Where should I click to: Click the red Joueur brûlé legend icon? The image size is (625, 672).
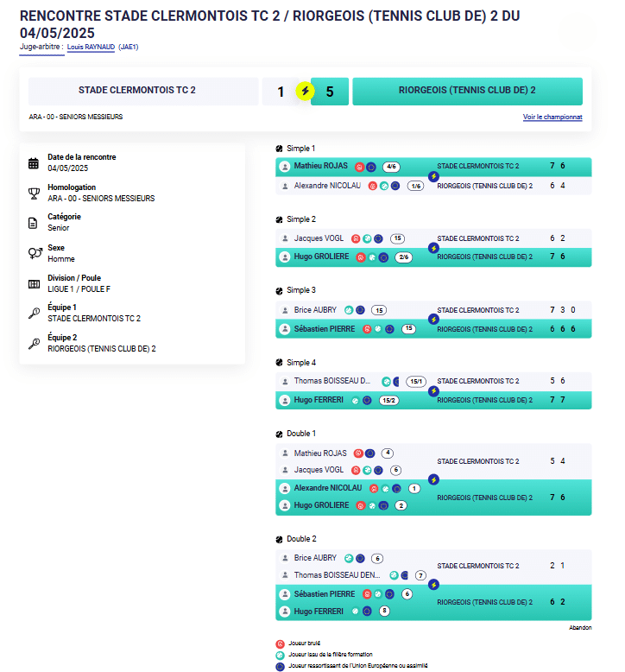tap(280, 644)
